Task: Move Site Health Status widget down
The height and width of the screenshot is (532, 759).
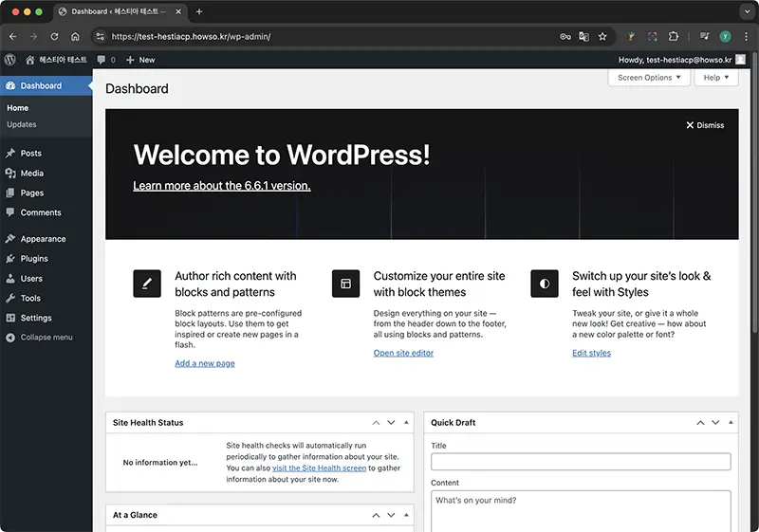Action: tap(391, 423)
